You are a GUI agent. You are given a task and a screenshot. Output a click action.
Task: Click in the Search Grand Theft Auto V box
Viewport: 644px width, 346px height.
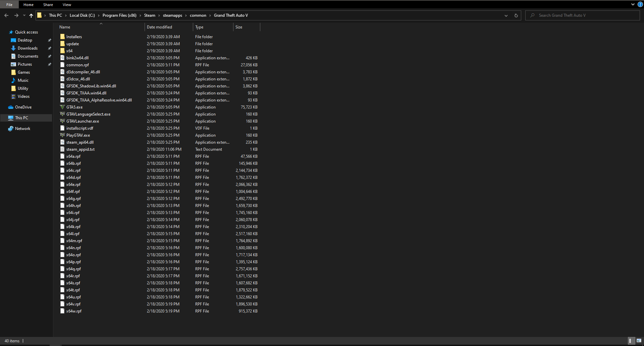click(582, 15)
